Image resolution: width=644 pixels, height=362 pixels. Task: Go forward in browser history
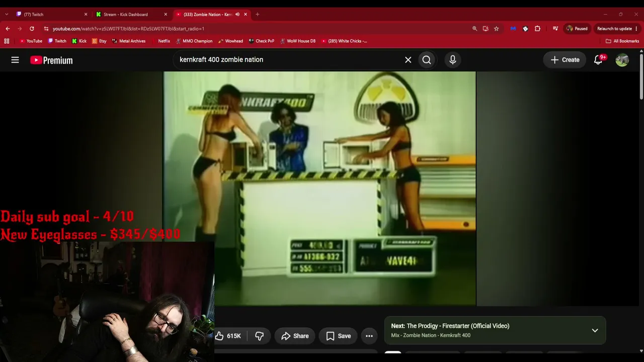(20, 29)
